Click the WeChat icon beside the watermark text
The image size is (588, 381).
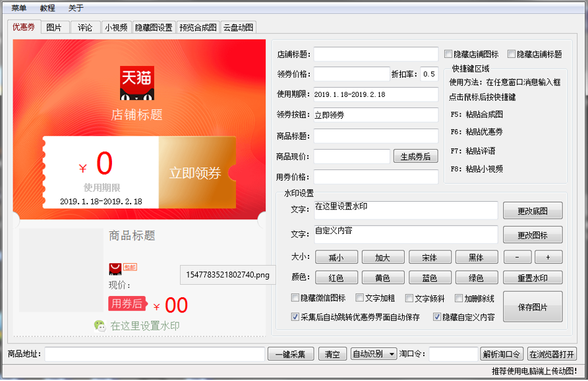pyautogui.click(x=100, y=326)
